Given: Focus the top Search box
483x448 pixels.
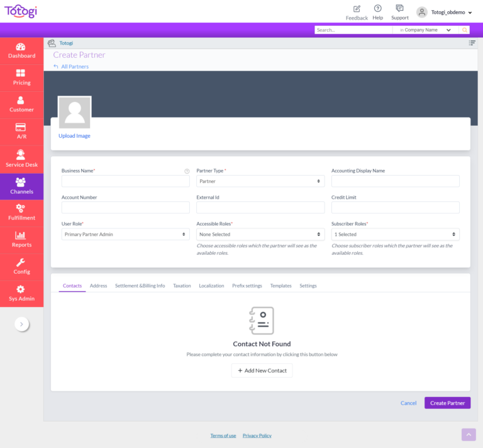Looking at the screenshot, I should [x=353, y=30].
